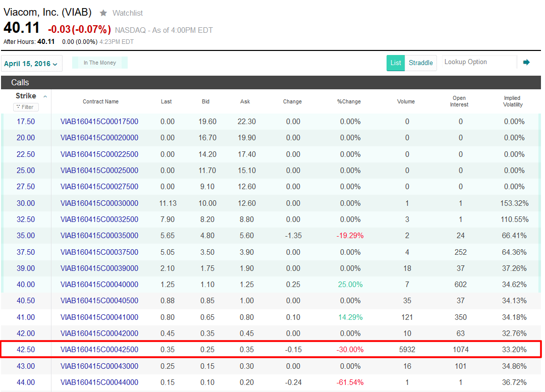Select the 40.50 strike link
Viewport: 545px width, 392px height.
(26, 301)
